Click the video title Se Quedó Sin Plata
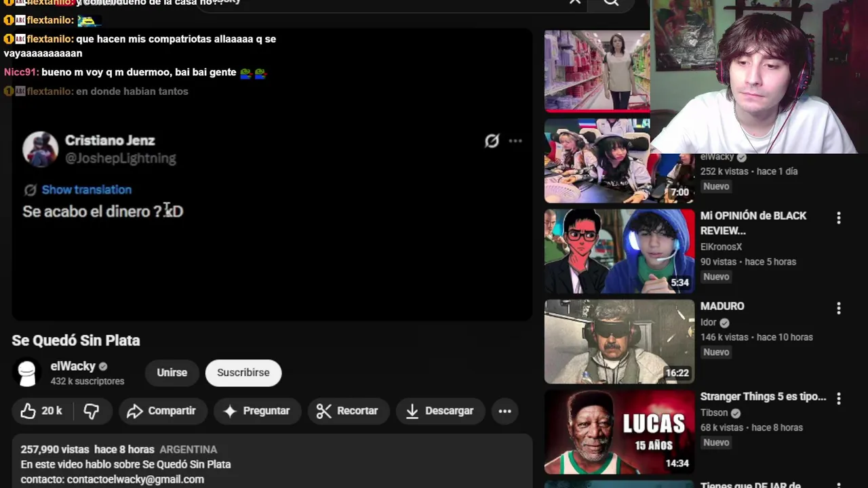Viewport: 868px width, 488px height. point(76,340)
